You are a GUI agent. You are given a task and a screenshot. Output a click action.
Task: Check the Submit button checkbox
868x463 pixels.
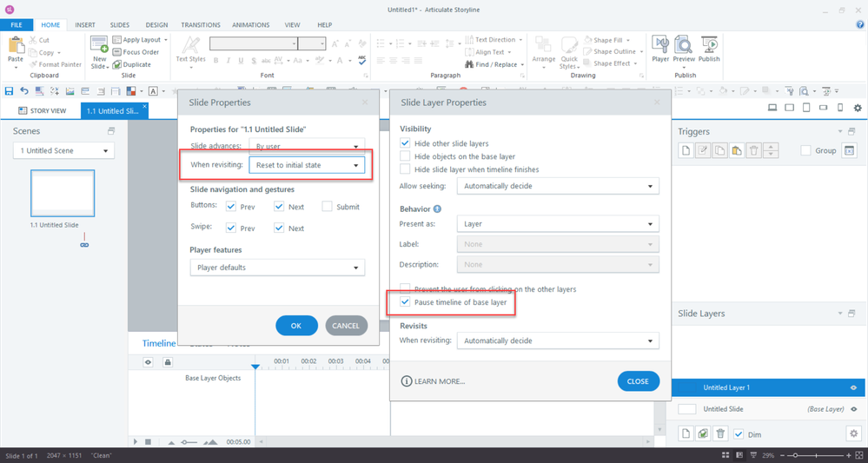click(327, 207)
